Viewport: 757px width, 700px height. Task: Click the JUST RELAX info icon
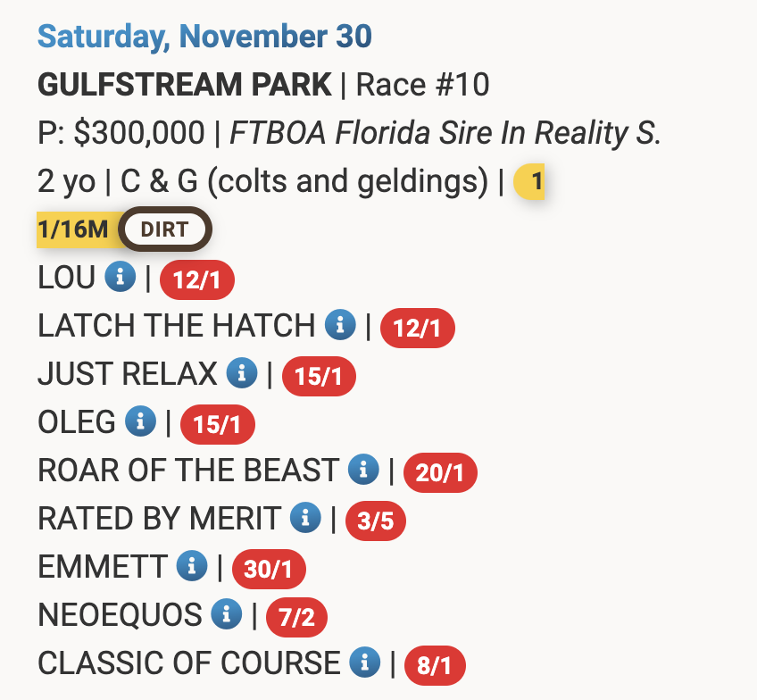coord(242,374)
